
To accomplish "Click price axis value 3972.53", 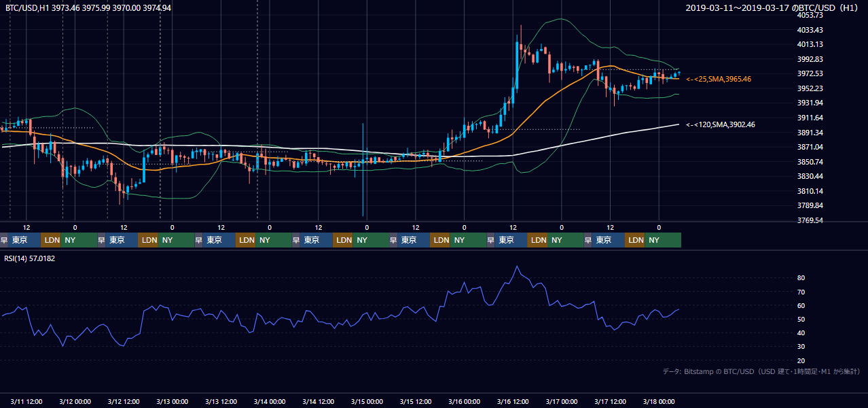I will click(x=810, y=73).
